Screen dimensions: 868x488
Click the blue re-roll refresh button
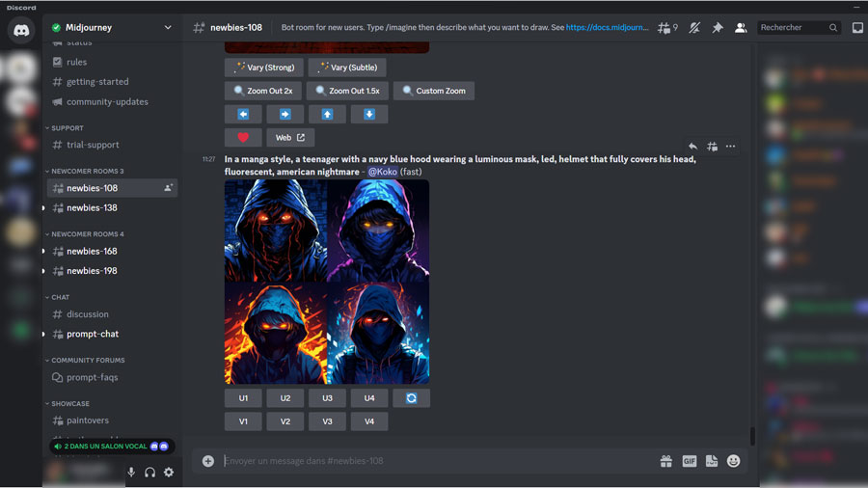(411, 397)
